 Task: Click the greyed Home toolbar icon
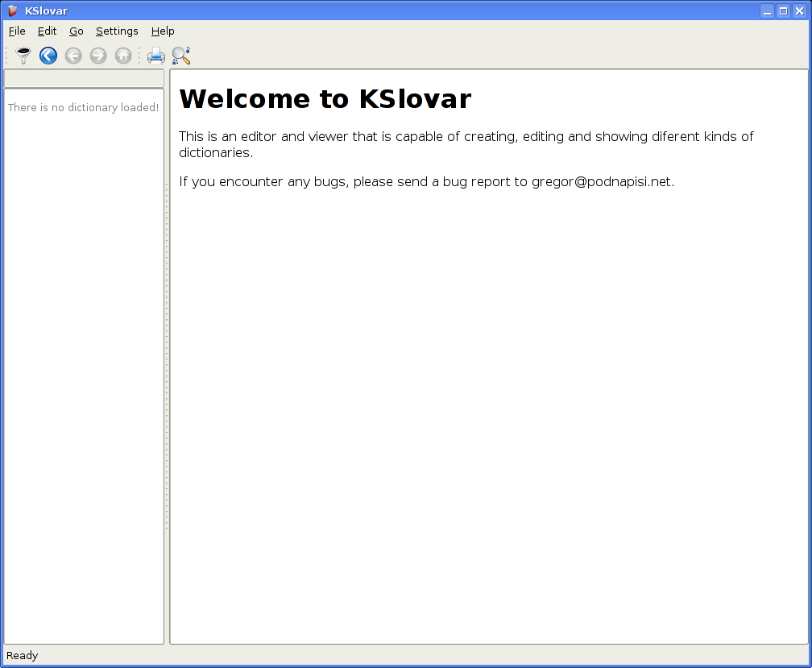click(123, 56)
